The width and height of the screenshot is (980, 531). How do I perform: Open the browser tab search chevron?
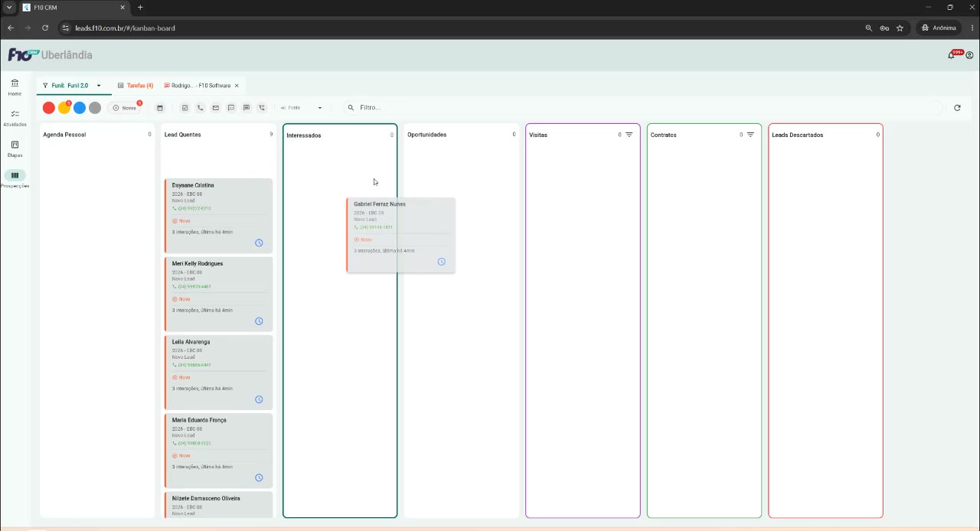(x=9, y=8)
